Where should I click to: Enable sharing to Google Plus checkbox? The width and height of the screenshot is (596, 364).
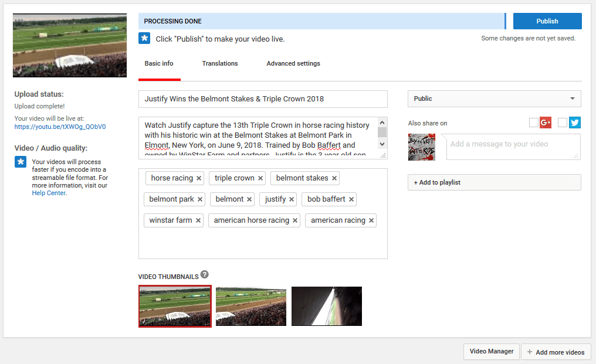[x=533, y=123]
